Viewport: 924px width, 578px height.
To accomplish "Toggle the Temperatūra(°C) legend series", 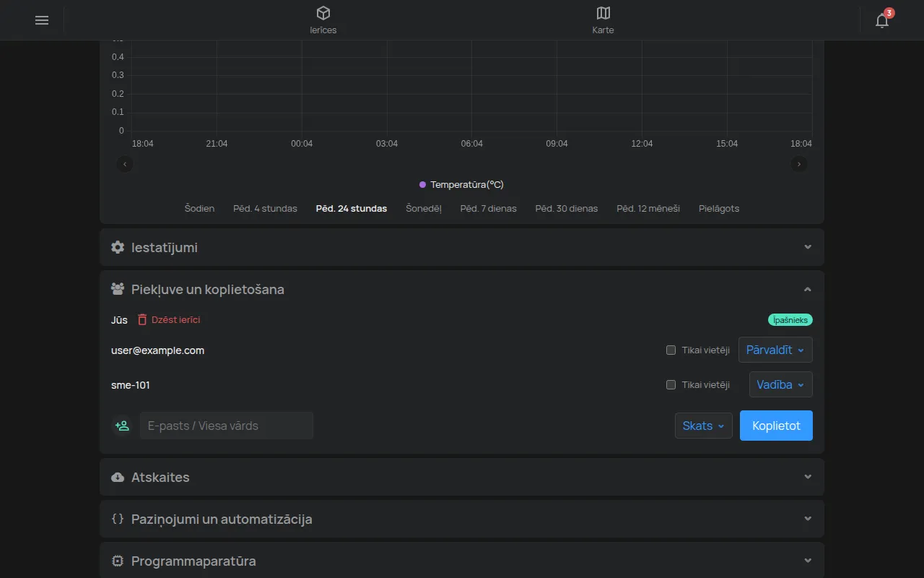I will (x=461, y=185).
